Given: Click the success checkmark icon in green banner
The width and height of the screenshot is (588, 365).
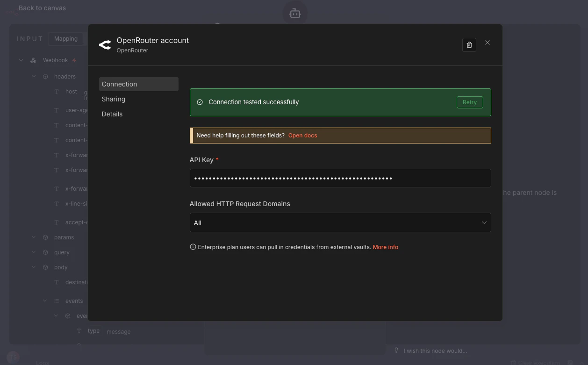Looking at the screenshot, I should click(x=200, y=102).
